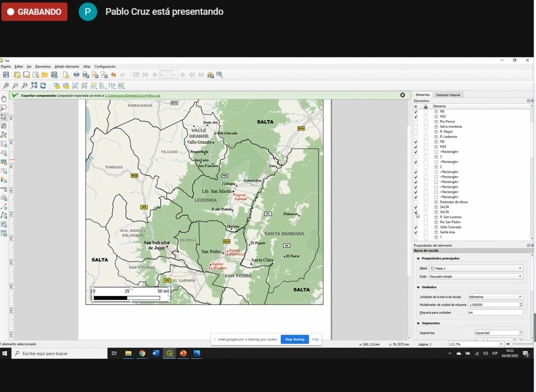536x392 pixels.
Task: Hide the Valle Colorado element
Action: (416, 227)
